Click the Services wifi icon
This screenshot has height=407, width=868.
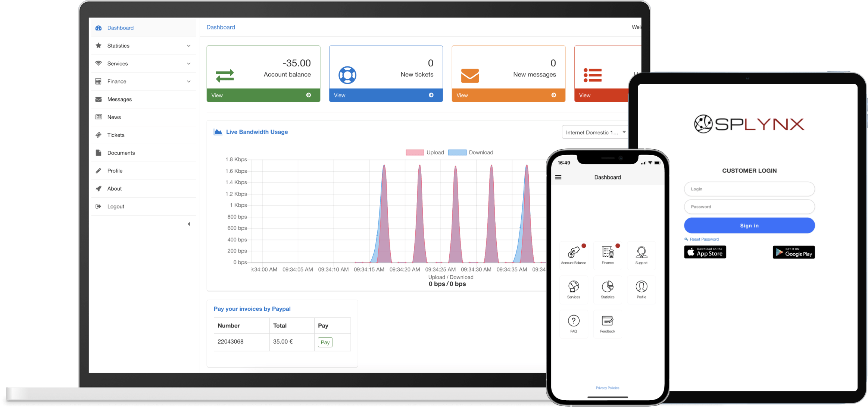pos(99,63)
